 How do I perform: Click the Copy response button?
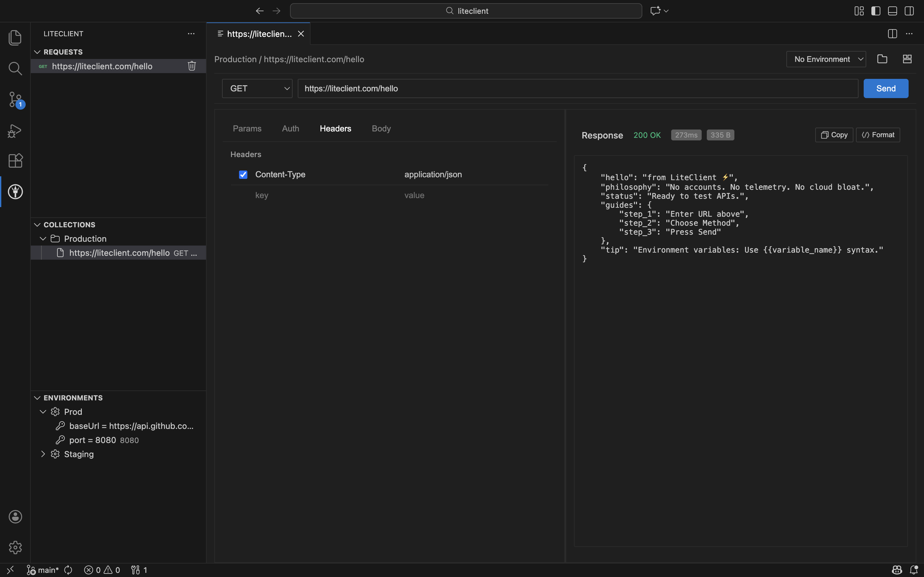point(834,135)
